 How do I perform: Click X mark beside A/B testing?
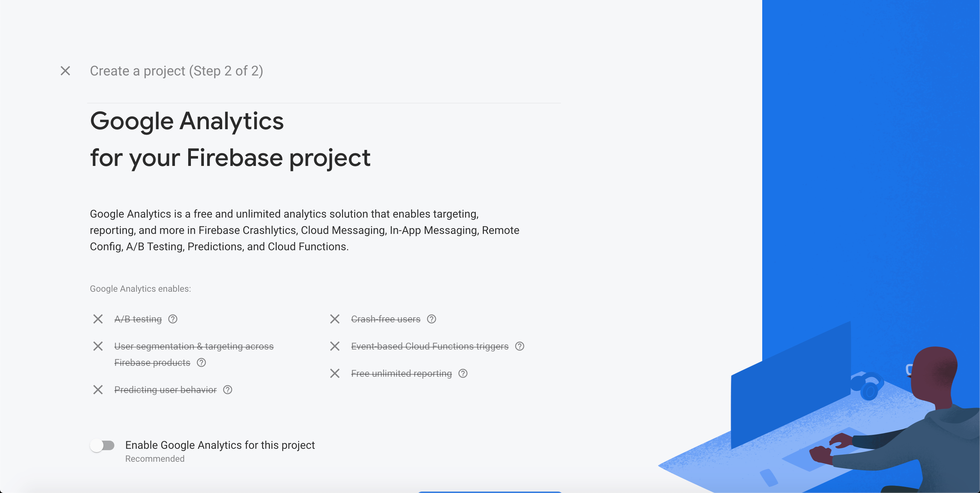(x=98, y=319)
